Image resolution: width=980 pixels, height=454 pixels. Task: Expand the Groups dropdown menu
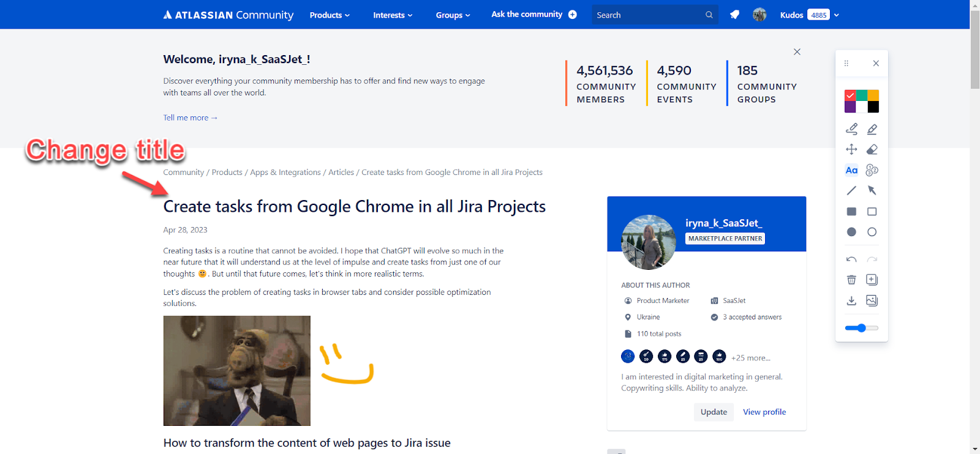[453, 15]
